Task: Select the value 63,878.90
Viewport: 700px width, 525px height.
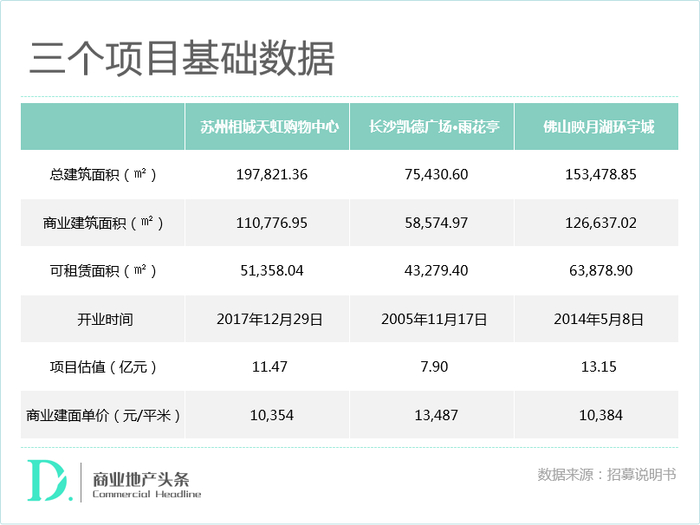Action: point(600,271)
